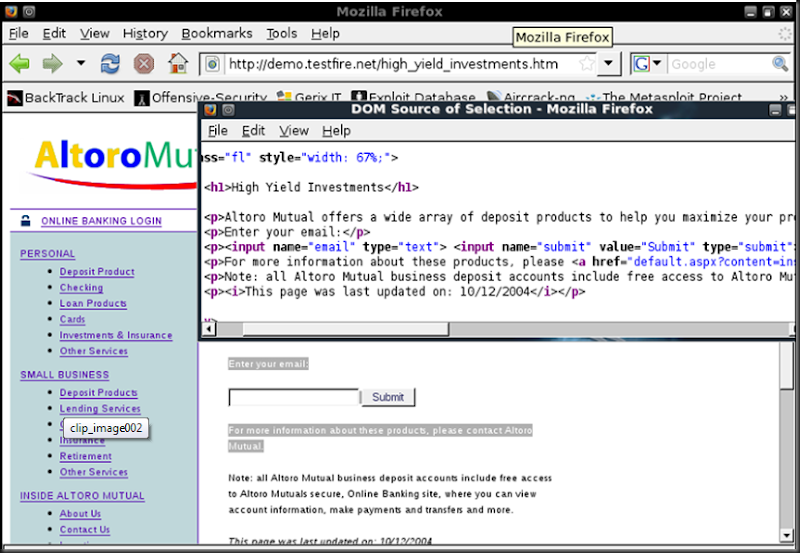This screenshot has height=553, width=800.
Task: Reload the page with the refresh icon
Action: pyautogui.click(x=110, y=64)
